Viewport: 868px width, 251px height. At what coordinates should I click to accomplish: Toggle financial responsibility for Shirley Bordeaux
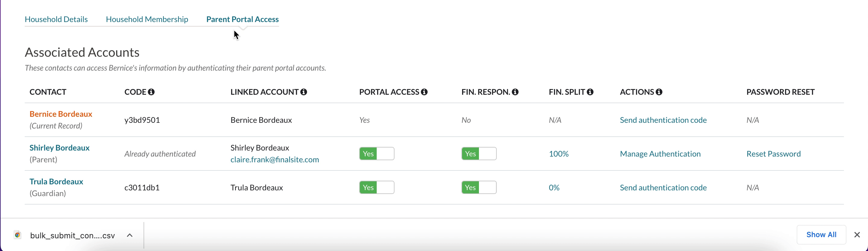(x=478, y=154)
